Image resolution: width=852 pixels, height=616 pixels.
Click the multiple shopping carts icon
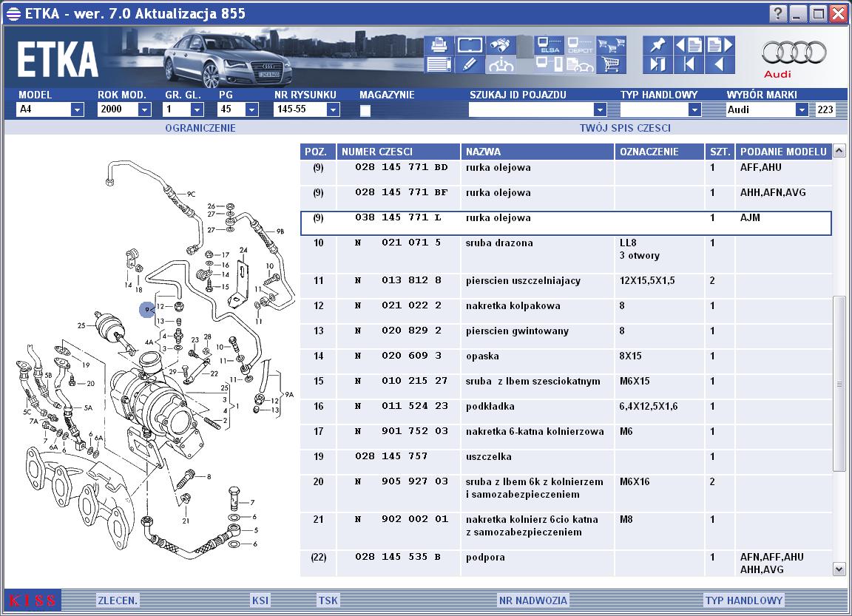pyautogui.click(x=611, y=45)
